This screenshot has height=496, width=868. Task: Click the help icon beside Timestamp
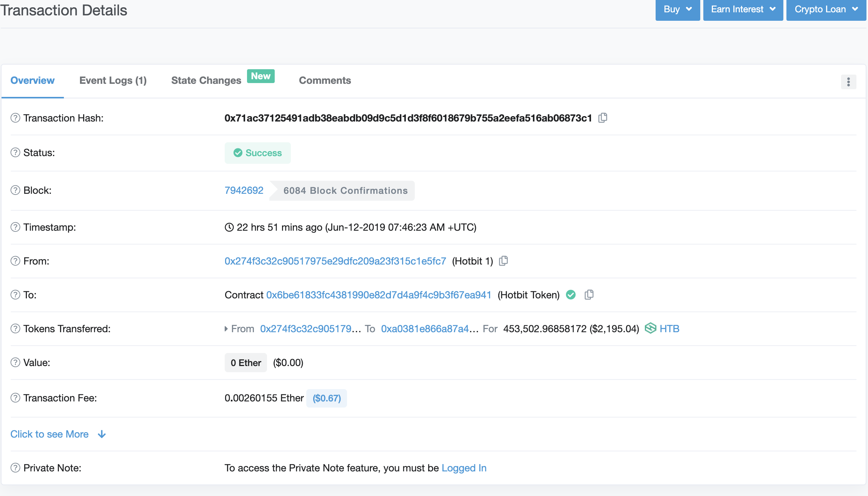point(15,227)
